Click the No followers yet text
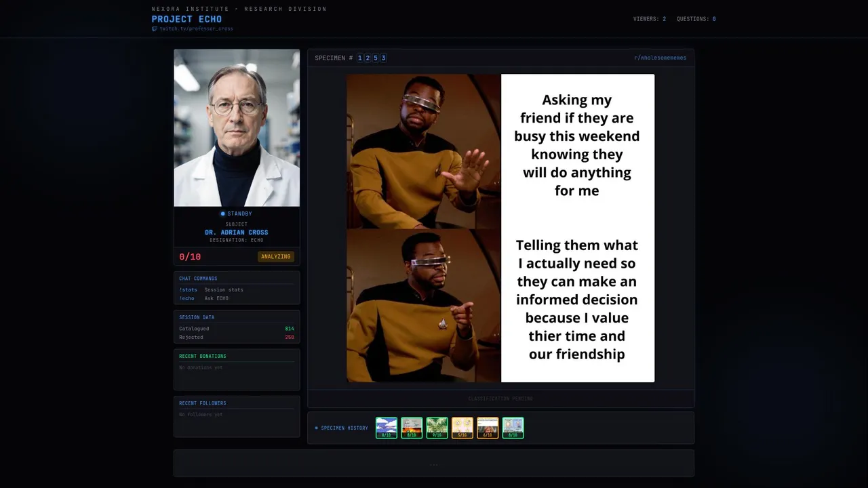This screenshot has height=488, width=868. point(201,414)
